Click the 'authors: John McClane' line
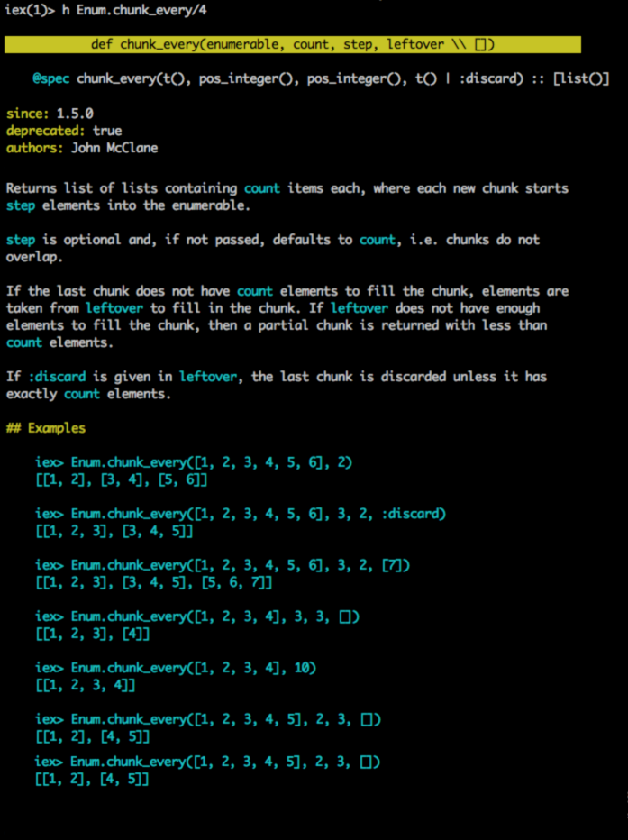The width and height of the screenshot is (628, 840). click(x=82, y=148)
